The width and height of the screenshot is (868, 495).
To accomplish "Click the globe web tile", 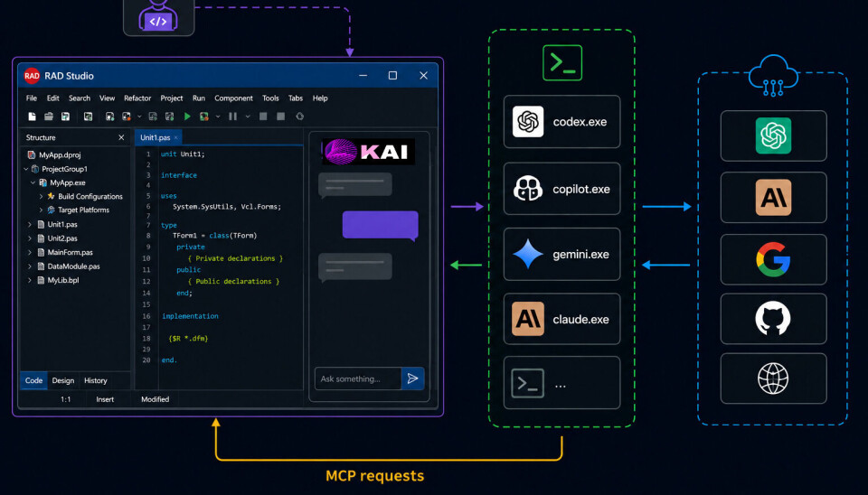I will [x=773, y=378].
